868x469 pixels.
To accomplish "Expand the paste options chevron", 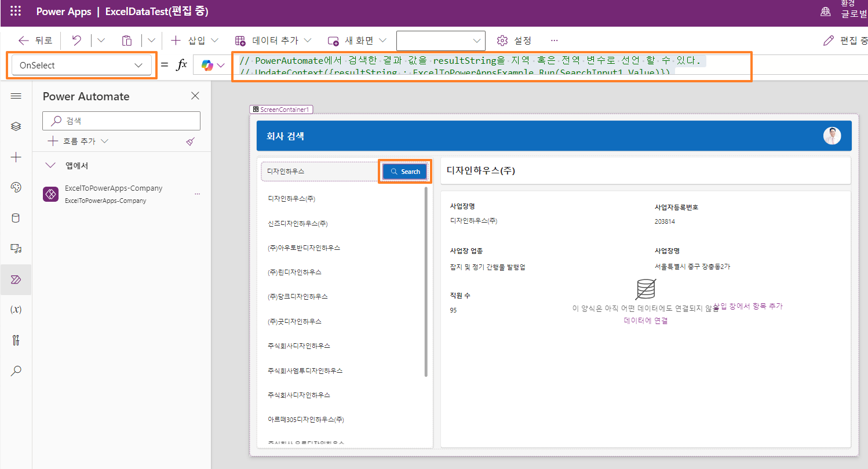I will coord(151,41).
